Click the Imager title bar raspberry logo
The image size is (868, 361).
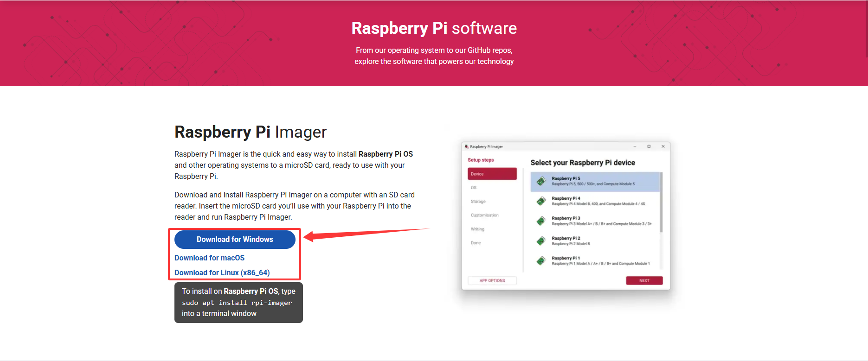(467, 146)
